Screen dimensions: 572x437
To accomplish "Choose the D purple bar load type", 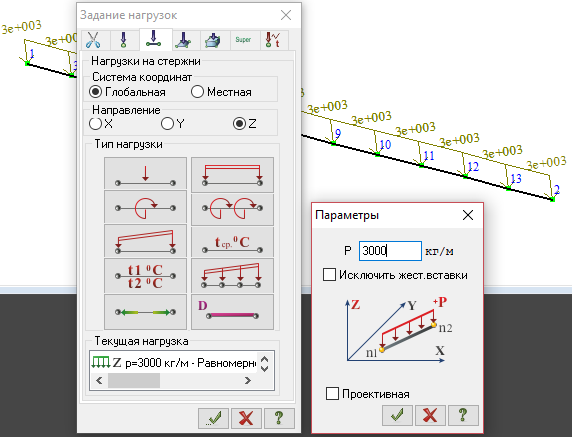I will [x=232, y=312].
